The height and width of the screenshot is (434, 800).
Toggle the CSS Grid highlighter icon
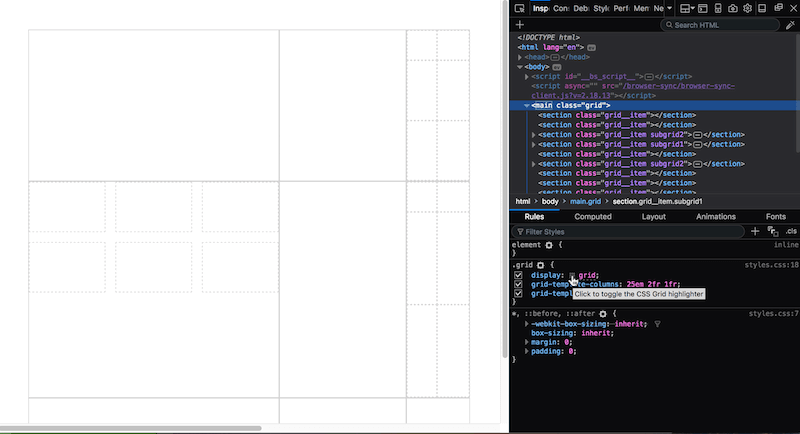pyautogui.click(x=572, y=275)
